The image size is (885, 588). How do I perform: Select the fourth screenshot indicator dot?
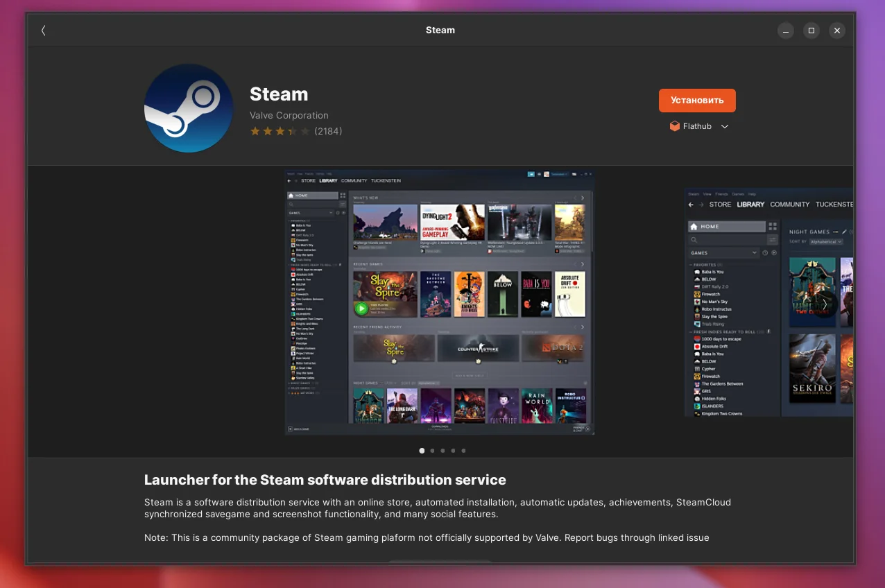point(453,451)
